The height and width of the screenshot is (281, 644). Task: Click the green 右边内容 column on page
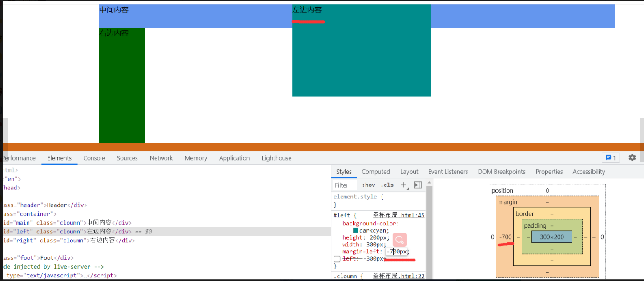122,85
